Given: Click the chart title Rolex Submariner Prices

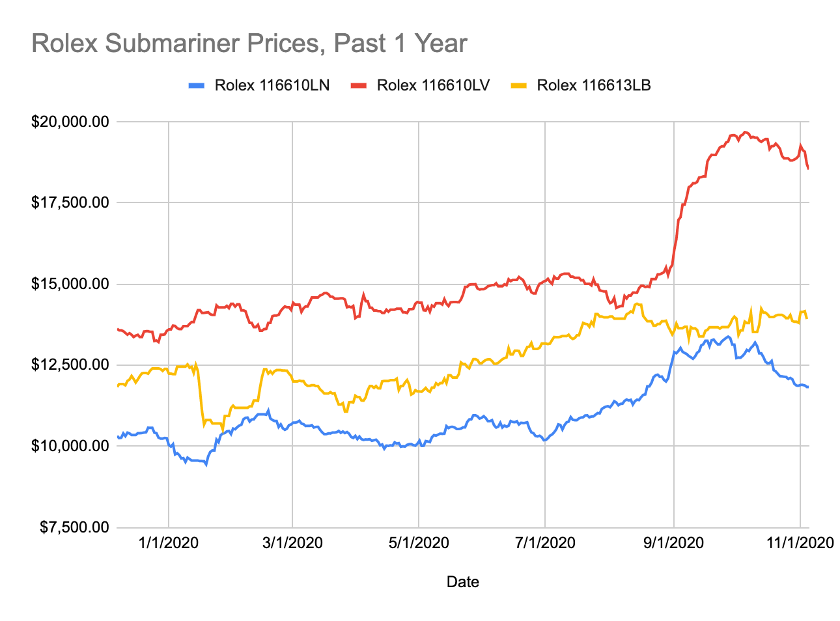Looking at the screenshot, I should (x=249, y=44).
